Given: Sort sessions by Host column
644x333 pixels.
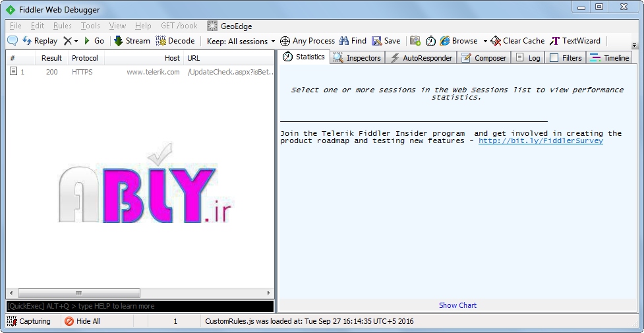Looking at the screenshot, I should [144, 58].
